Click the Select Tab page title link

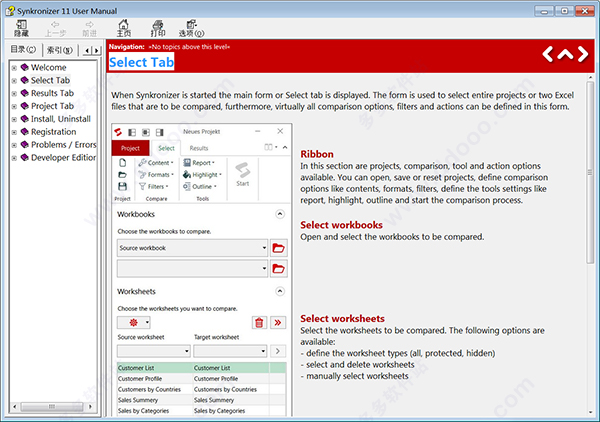click(142, 62)
